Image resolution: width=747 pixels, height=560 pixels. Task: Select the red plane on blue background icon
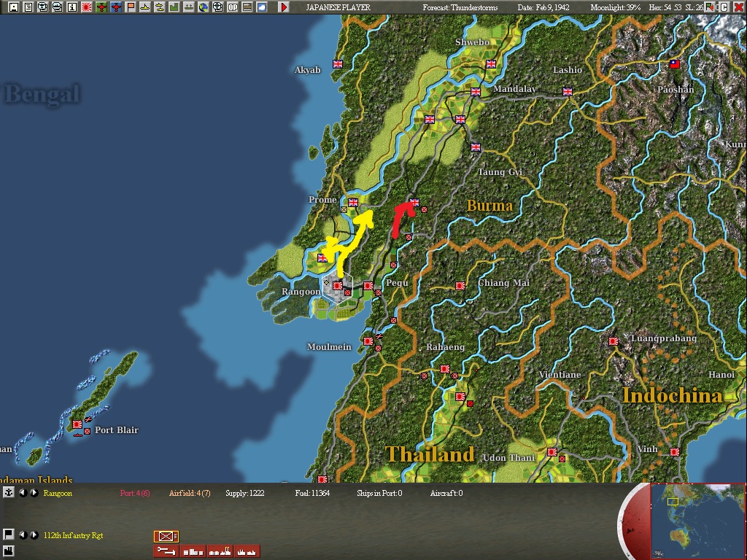(x=116, y=7)
